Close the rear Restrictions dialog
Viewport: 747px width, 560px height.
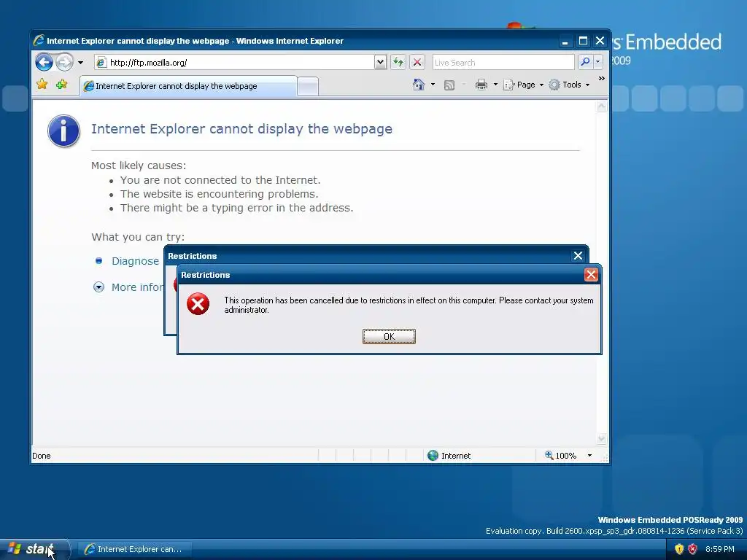tap(578, 256)
